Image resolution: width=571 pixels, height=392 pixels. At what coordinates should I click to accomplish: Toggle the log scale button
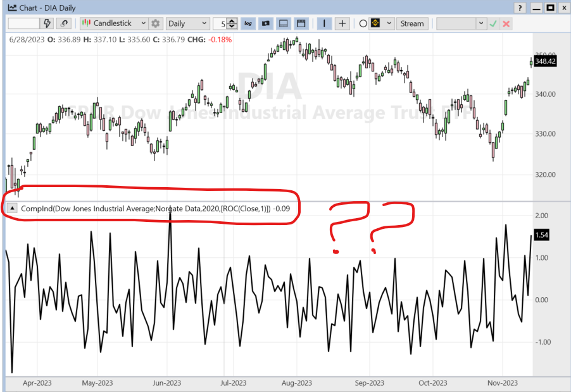(248, 23)
